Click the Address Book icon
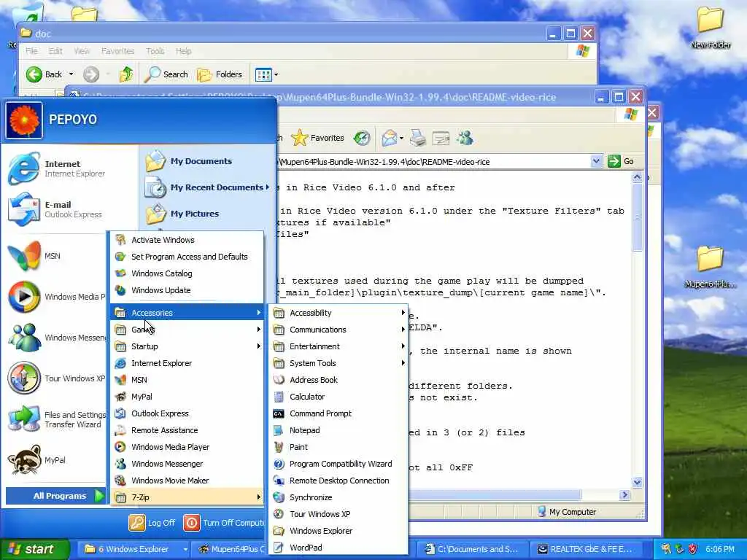This screenshot has height=560, width=747. click(x=279, y=379)
